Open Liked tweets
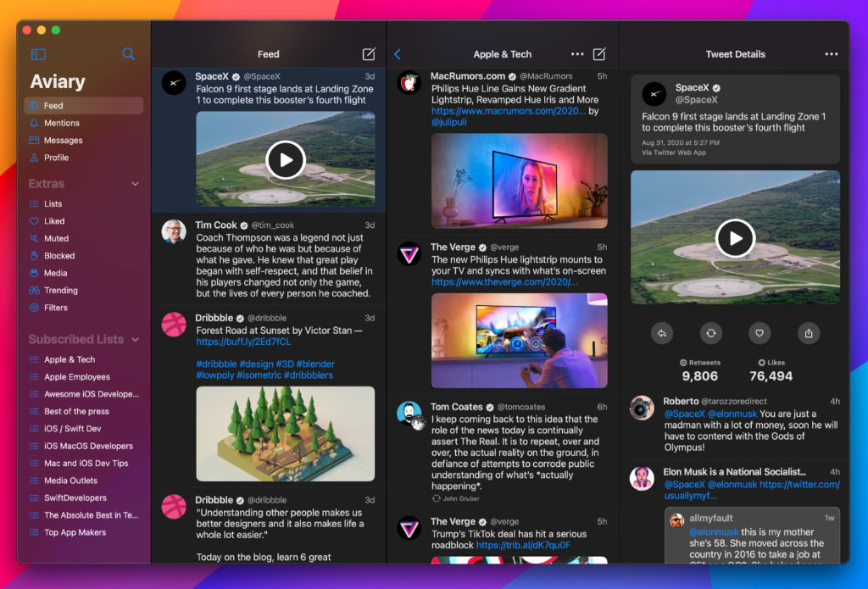The width and height of the screenshot is (868, 589). (84, 221)
